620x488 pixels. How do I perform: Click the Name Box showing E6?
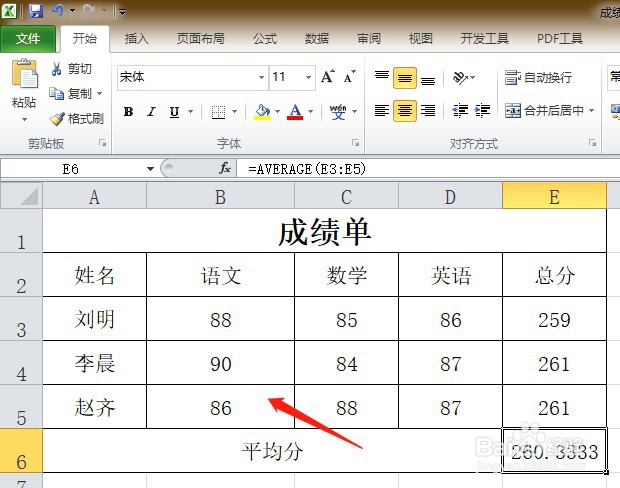point(72,169)
